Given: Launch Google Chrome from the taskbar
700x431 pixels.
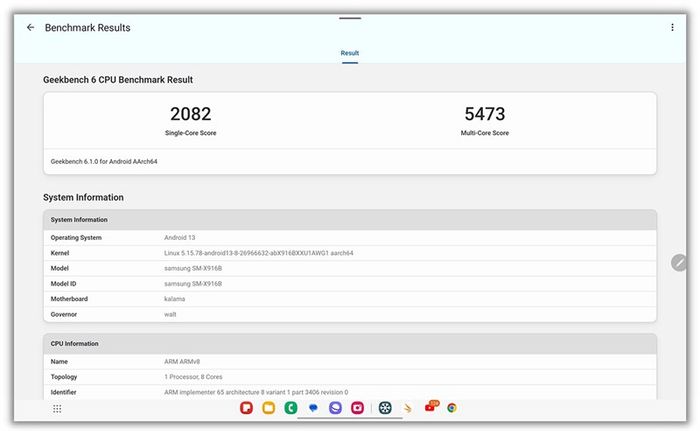Looking at the screenshot, I should pyautogui.click(x=452, y=408).
